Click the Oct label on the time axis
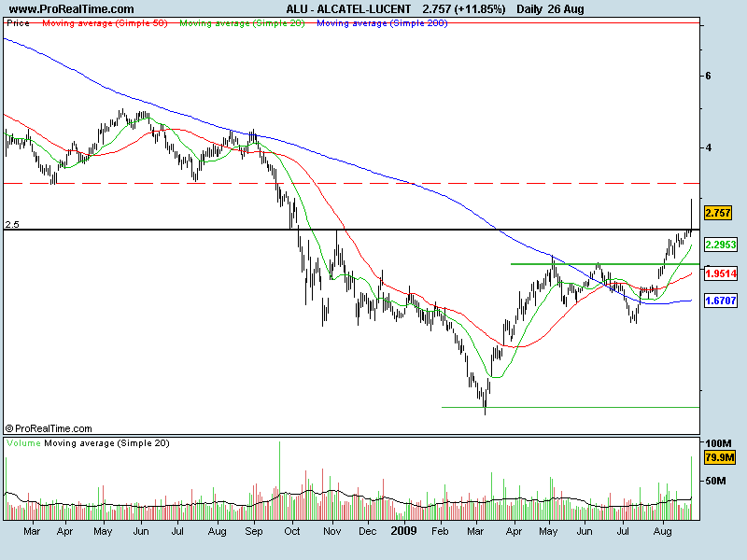The image size is (747, 560). click(292, 531)
